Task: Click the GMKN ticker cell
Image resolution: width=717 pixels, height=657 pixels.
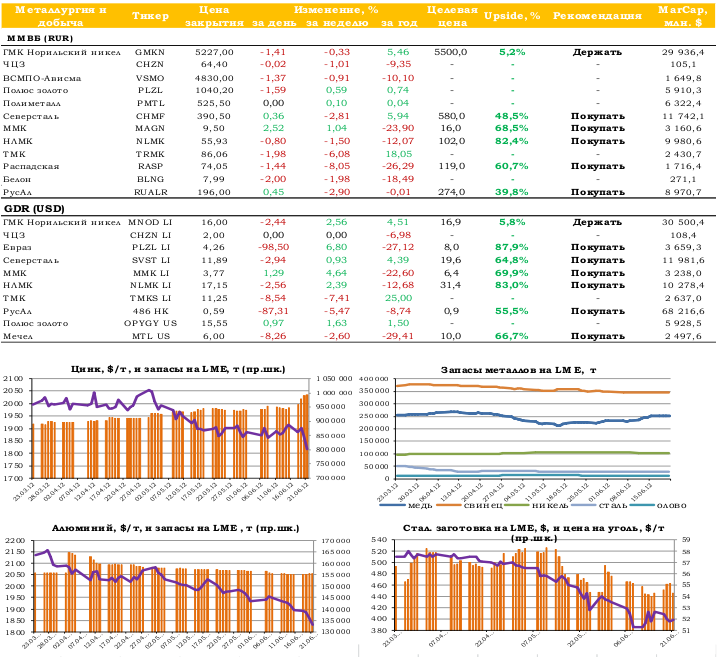Action: 150,52
